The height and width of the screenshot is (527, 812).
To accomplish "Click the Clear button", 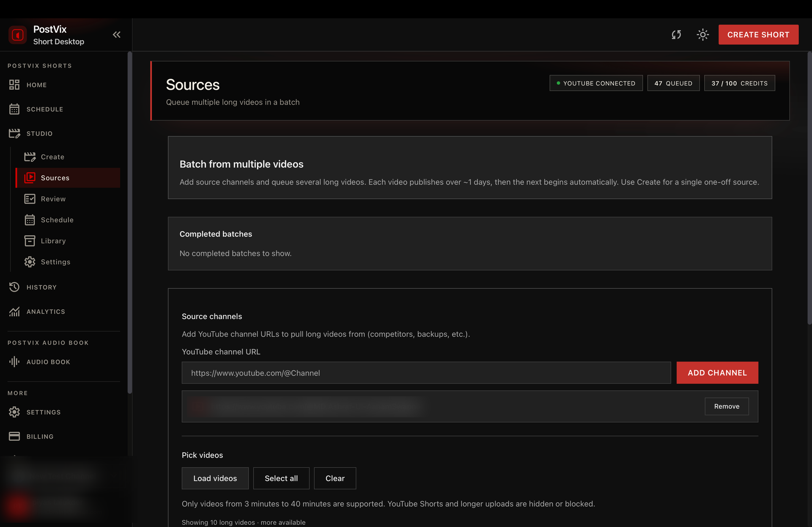I will pyautogui.click(x=335, y=478).
